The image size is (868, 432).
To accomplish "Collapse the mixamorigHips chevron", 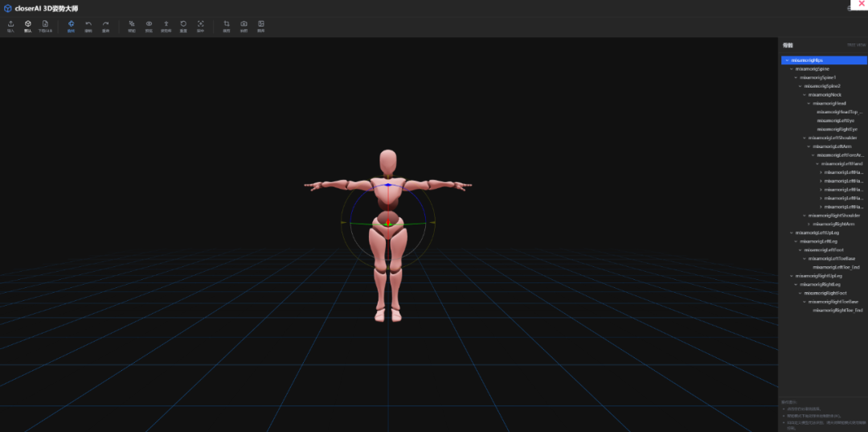I will (x=787, y=60).
